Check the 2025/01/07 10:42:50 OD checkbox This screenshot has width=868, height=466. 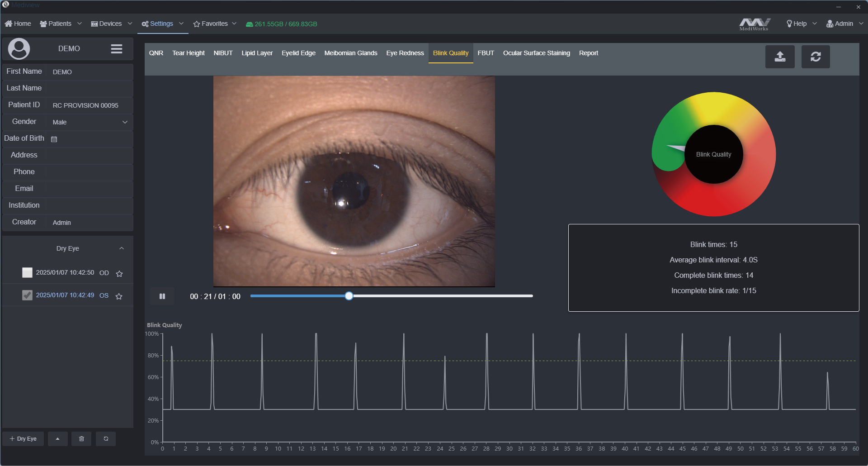point(28,272)
